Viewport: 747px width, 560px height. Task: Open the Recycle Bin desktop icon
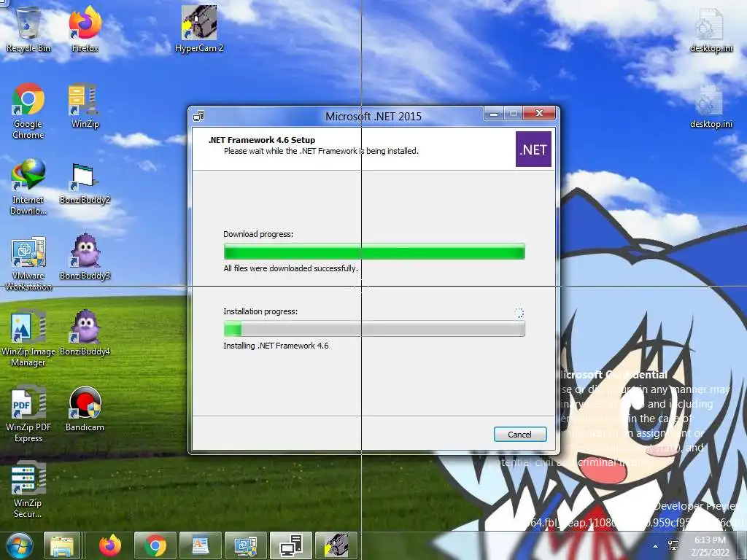pos(28,28)
